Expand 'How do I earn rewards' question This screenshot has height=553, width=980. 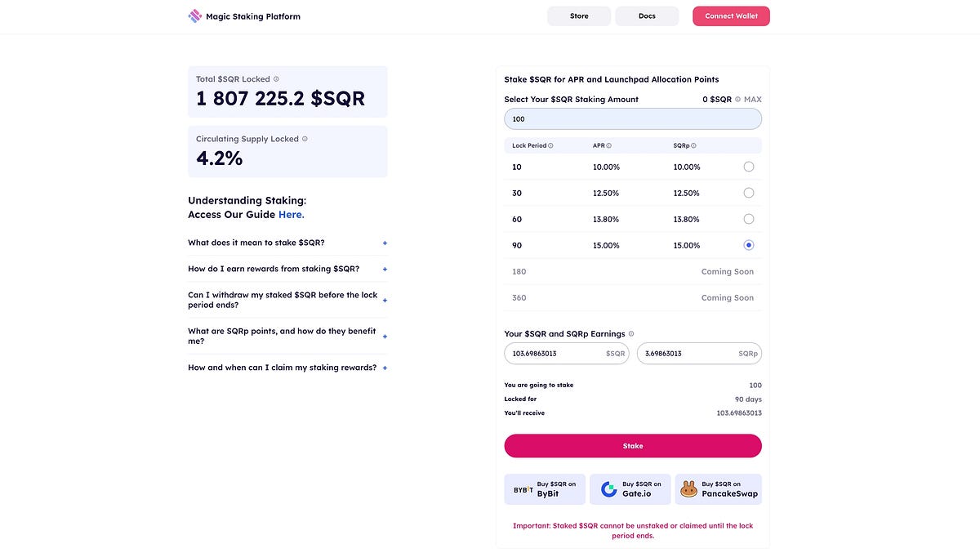[385, 269]
